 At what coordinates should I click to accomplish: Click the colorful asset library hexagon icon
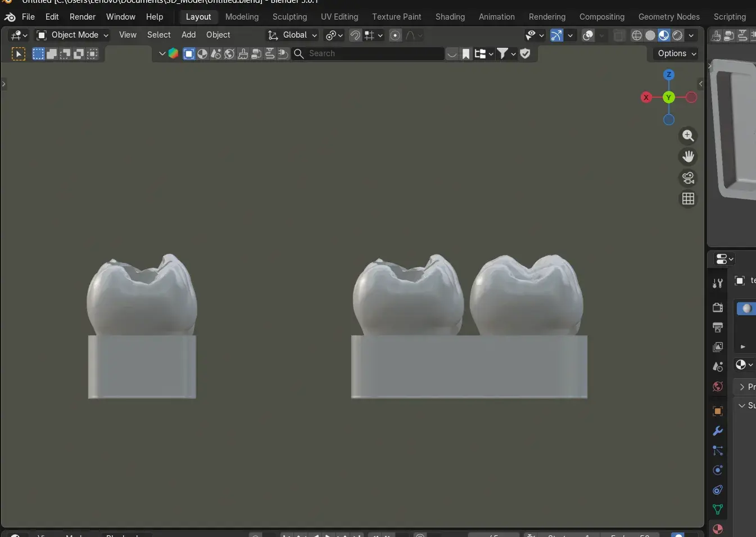[x=173, y=53]
